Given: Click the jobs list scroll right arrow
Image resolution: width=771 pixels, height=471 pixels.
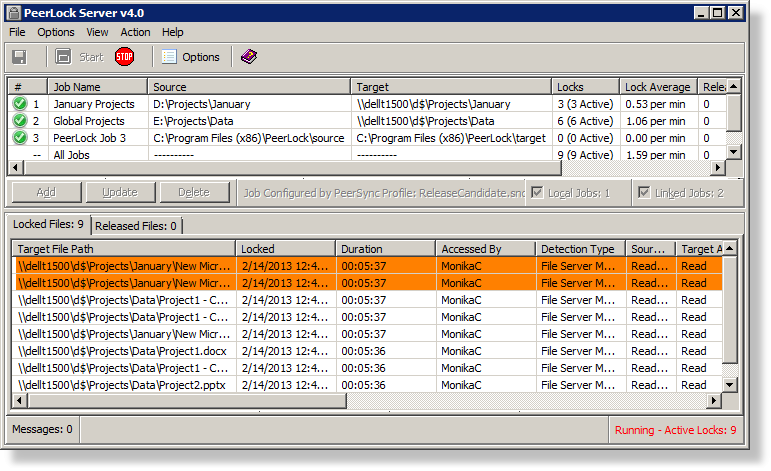Looking at the screenshot, I should pyautogui.click(x=718, y=168).
